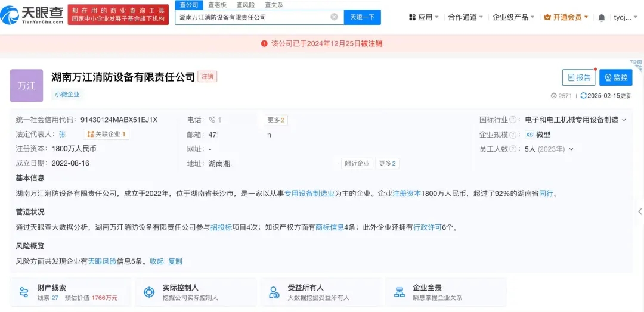Click the 商标信息 link

coord(329,227)
